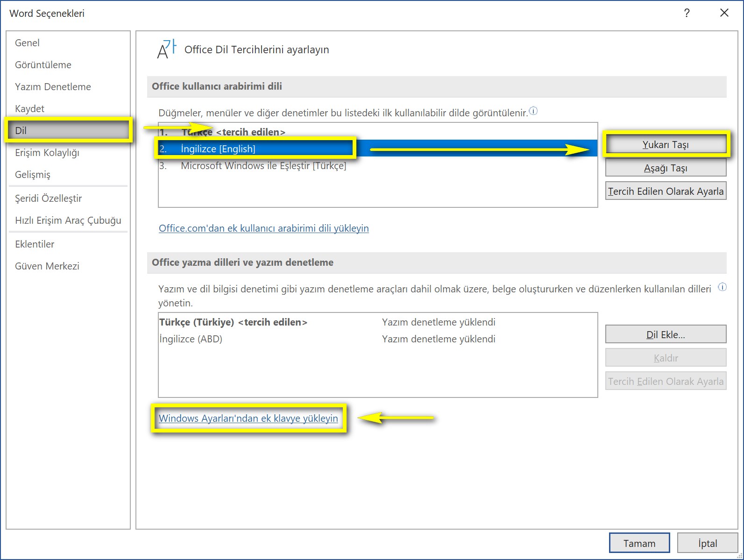Click the Dil Ekle... button

pyautogui.click(x=666, y=334)
